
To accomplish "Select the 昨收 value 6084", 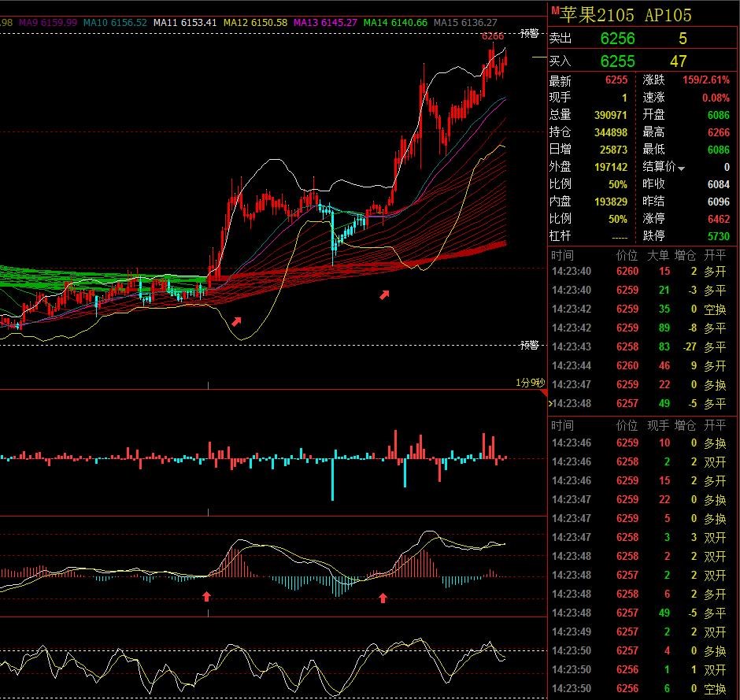I will coord(718,184).
